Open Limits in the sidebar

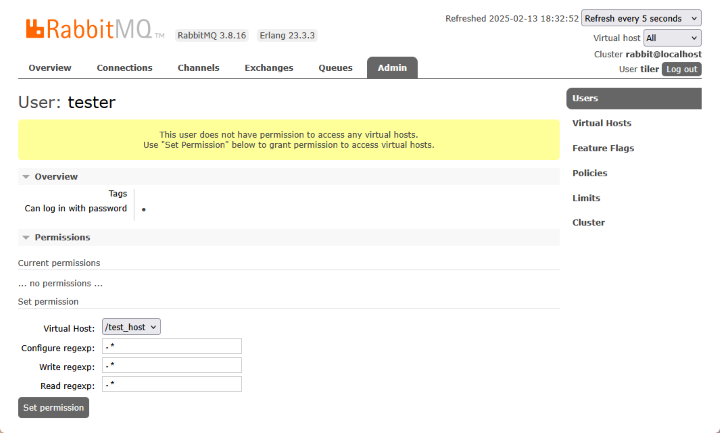tap(586, 198)
